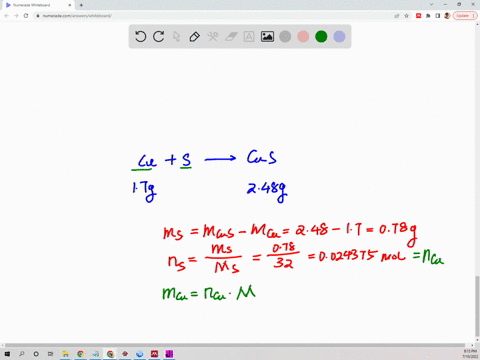Image resolution: width=480 pixels, height=360 pixels.
Task: Select the pen drawing tool
Action: [195, 36]
